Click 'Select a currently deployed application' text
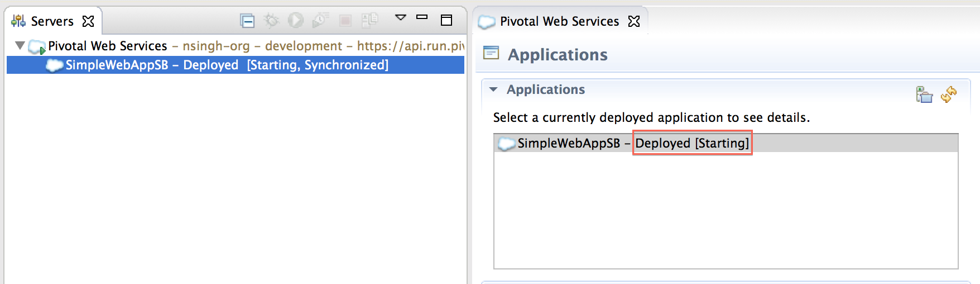 click(x=651, y=117)
